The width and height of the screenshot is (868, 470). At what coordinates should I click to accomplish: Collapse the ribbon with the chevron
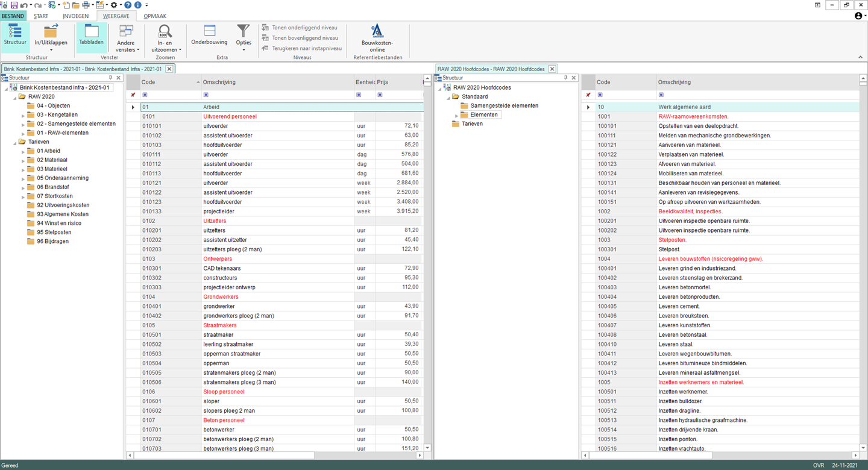point(860,57)
